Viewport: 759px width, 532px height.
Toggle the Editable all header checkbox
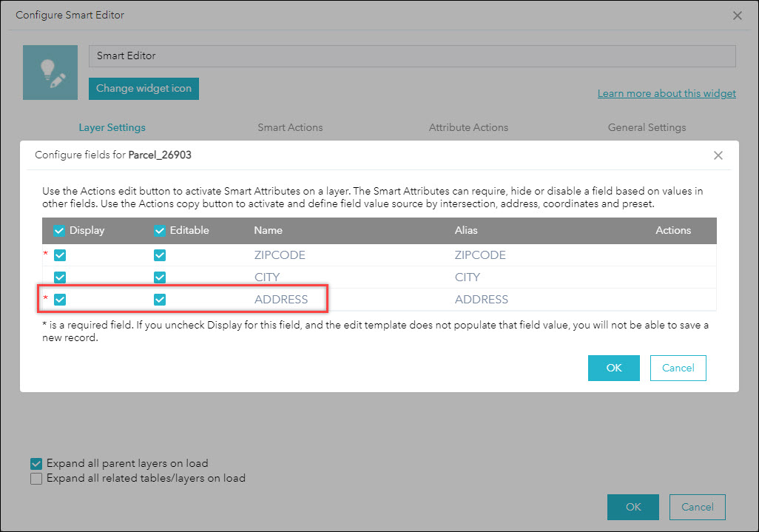coord(160,231)
